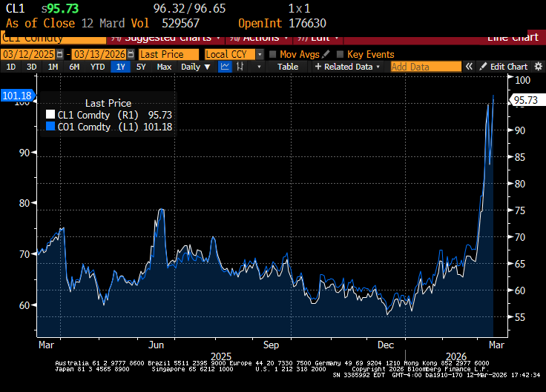Click the blue CO1 Comdty legend swatch

(x=50, y=126)
